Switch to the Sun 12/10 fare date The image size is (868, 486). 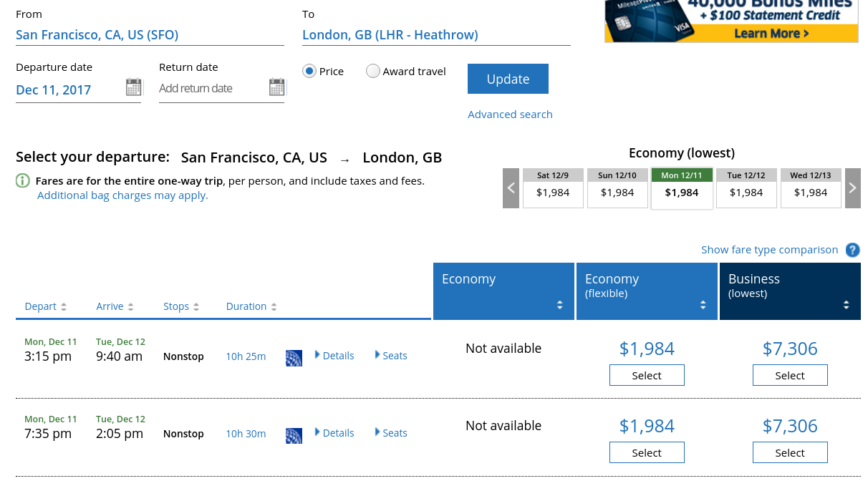(x=617, y=188)
